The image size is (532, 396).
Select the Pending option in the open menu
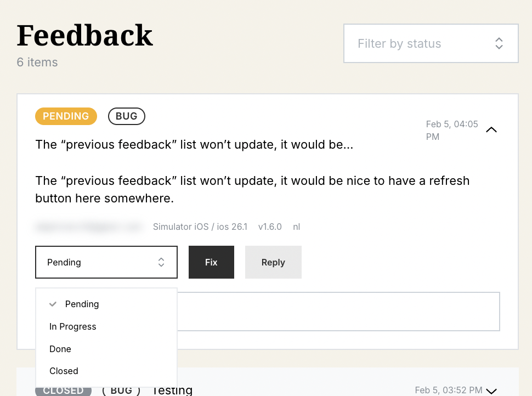(x=82, y=304)
